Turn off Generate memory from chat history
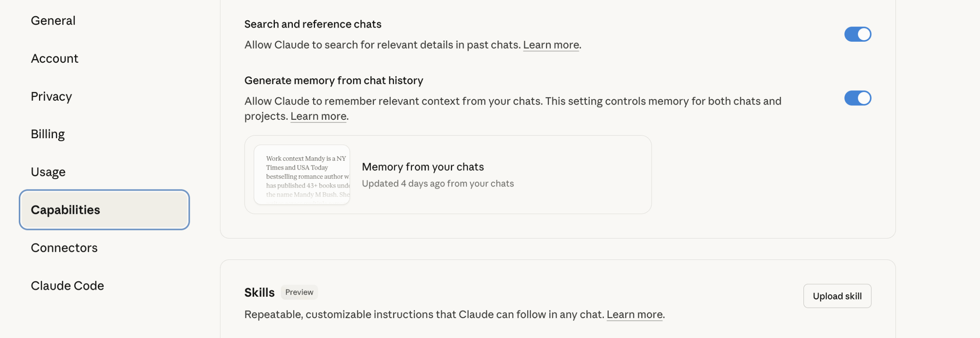The image size is (980, 338). (x=857, y=98)
